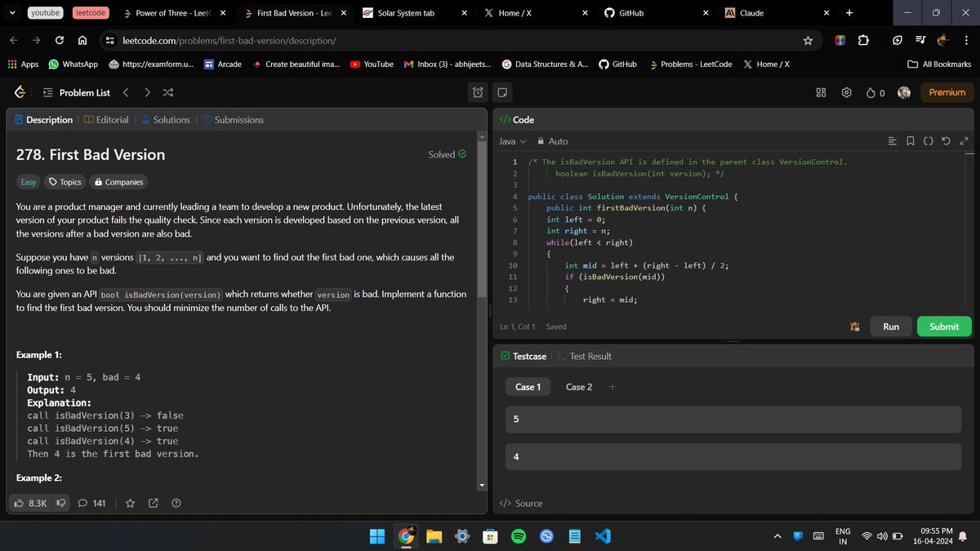The height and width of the screenshot is (551, 980).
Task: Open the Problem List panel
Action: click(x=76, y=92)
